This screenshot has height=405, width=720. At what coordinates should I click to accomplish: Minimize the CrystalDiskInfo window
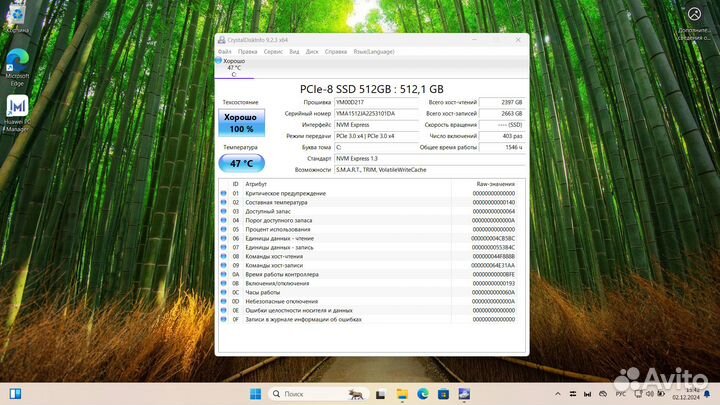pyautogui.click(x=474, y=40)
